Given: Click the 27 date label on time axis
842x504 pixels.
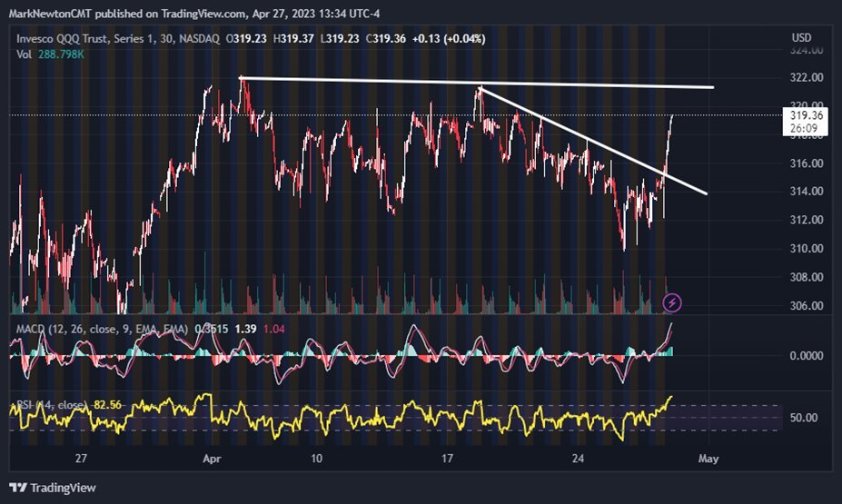Looking at the screenshot, I should click(x=81, y=459).
